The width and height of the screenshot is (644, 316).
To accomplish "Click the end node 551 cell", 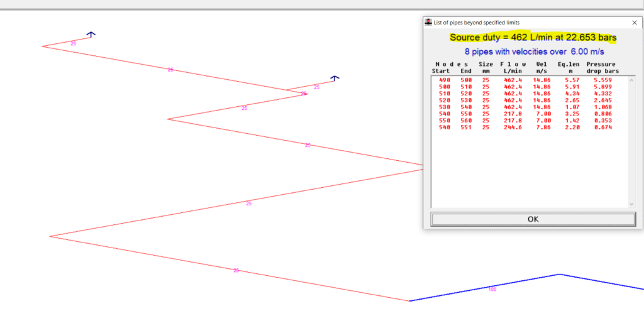I will click(x=466, y=128).
